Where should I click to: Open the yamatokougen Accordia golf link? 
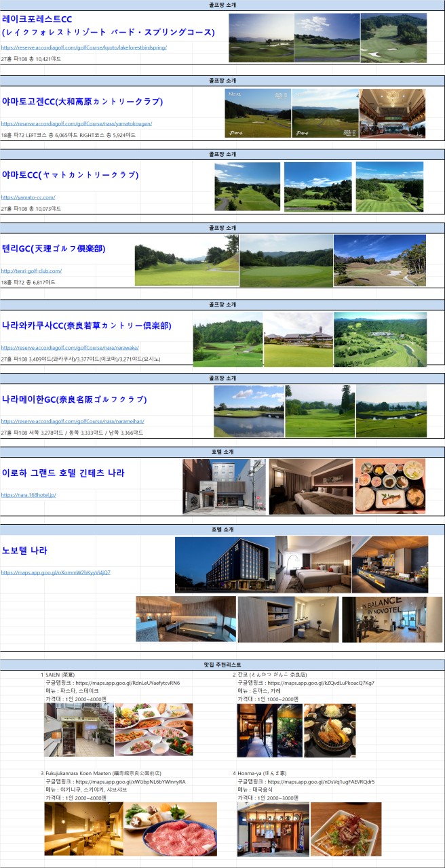point(77,124)
